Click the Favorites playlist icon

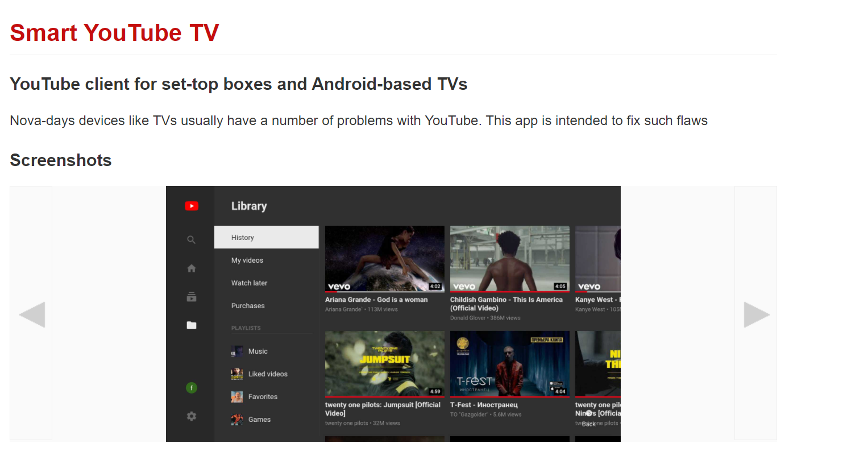coord(237,397)
